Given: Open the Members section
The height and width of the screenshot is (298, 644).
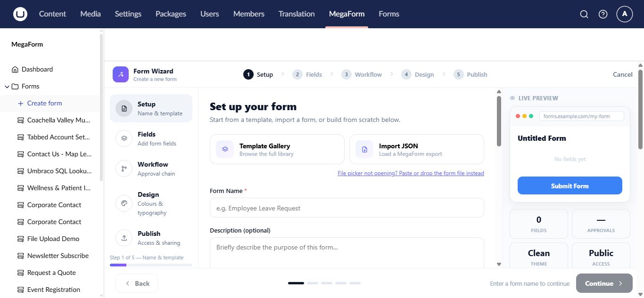Looking at the screenshot, I should tap(249, 14).
